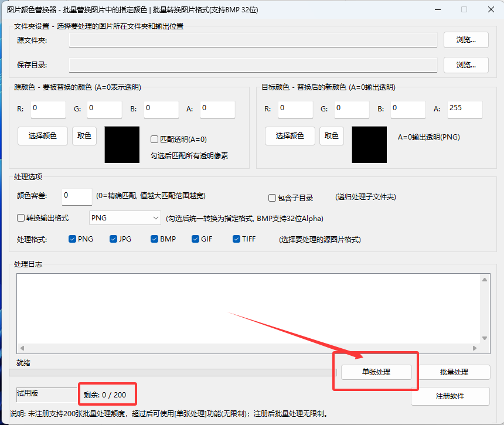Click 浏览 to choose the source folder
The image size is (504, 425).
(466, 40)
